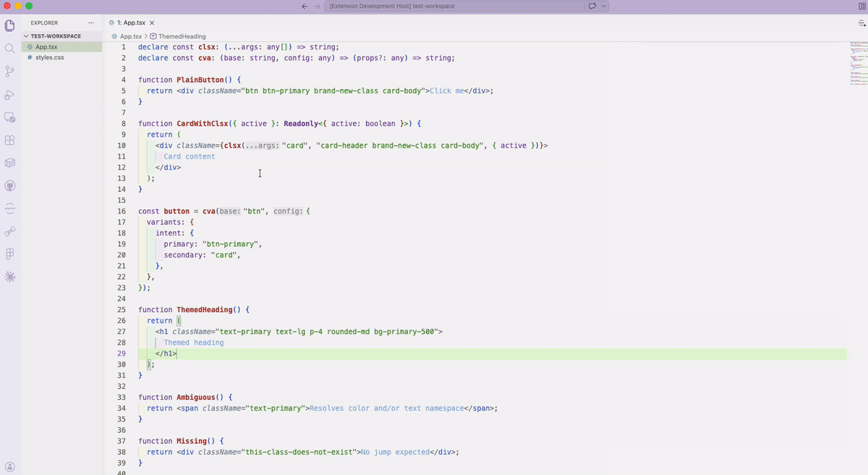This screenshot has height=475, width=868.
Task: Click "Themed heading" text on line 28
Action: coord(194,342)
